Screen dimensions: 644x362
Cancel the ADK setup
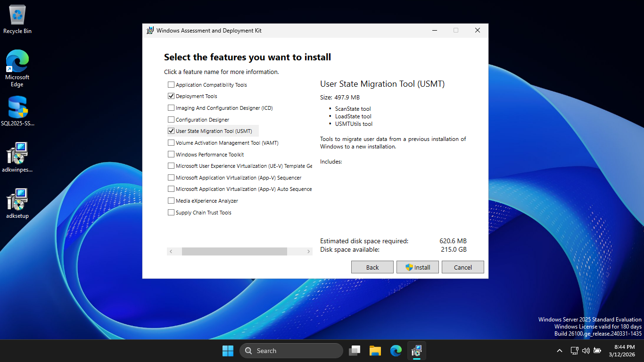(x=462, y=267)
